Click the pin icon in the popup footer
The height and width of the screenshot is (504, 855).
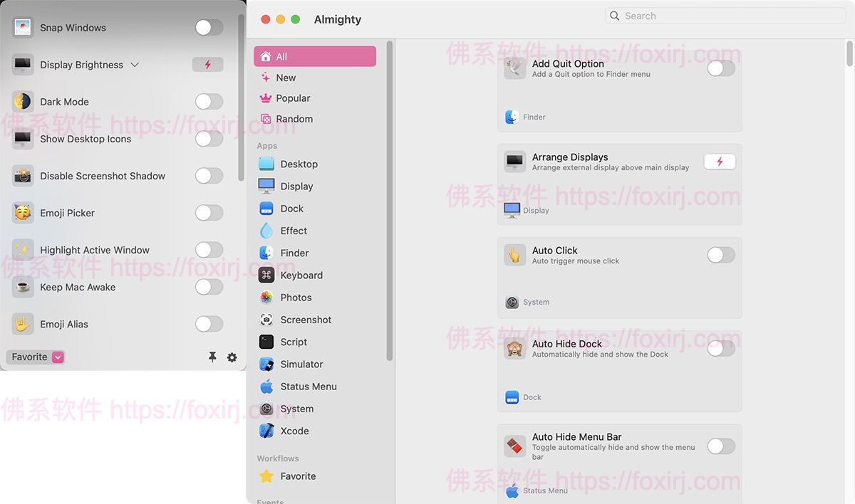[x=212, y=357]
